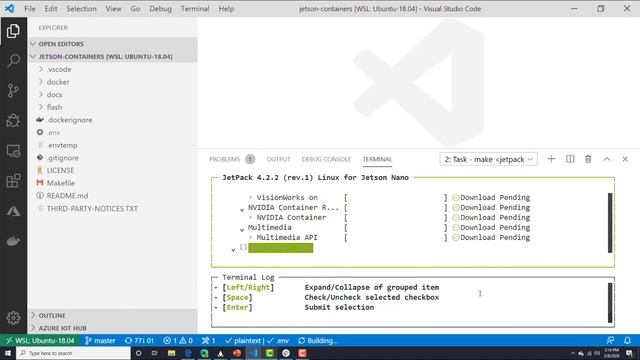640x360 pixels.
Task: Kill the terminal with trash icon
Action: click(x=588, y=159)
